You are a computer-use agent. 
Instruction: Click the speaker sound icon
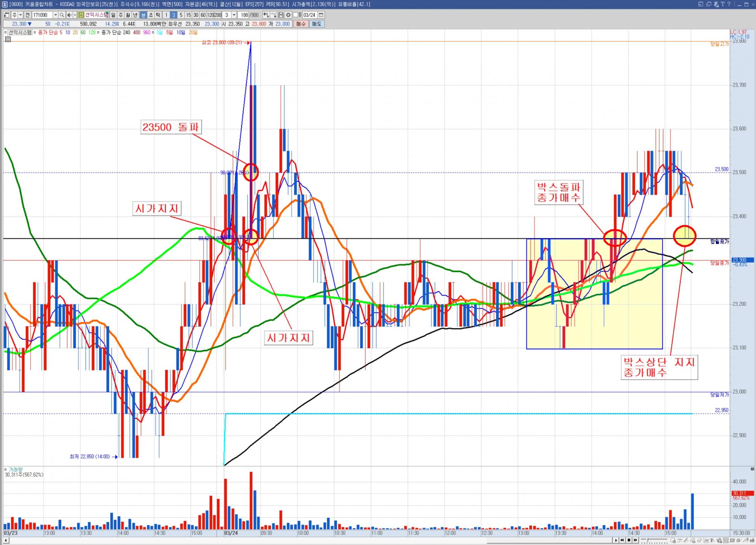click(x=69, y=15)
